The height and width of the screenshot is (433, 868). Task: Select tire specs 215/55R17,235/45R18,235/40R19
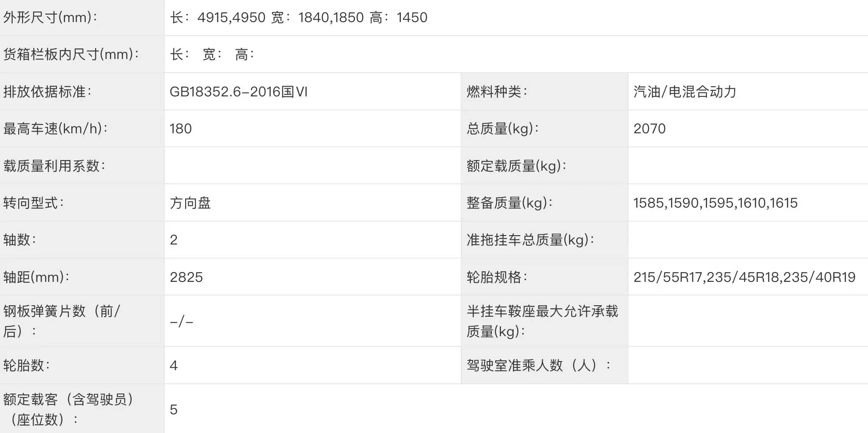click(x=744, y=277)
